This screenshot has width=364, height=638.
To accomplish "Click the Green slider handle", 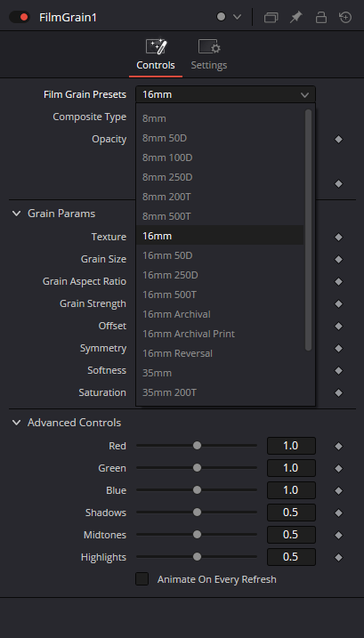I will pos(197,468).
